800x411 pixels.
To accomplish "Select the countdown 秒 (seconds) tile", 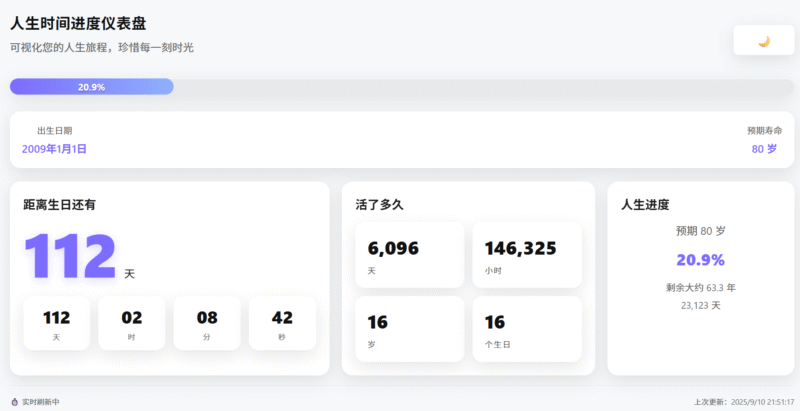I will (x=282, y=323).
